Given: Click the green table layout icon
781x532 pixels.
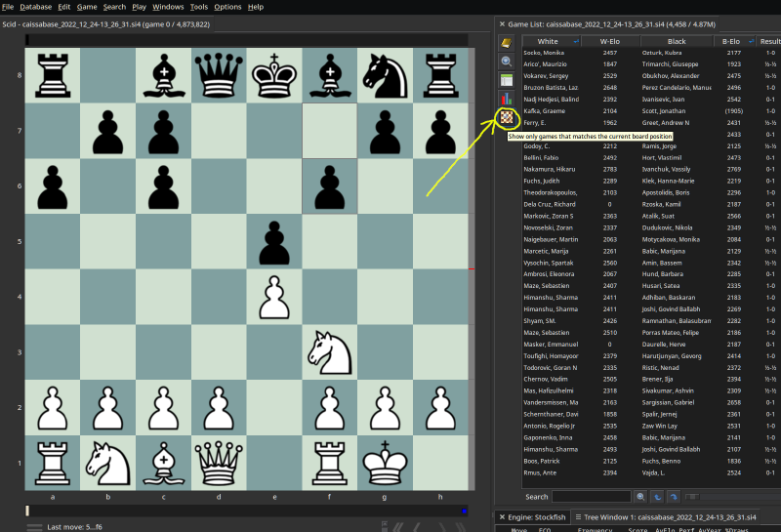Looking at the screenshot, I should 507,80.
